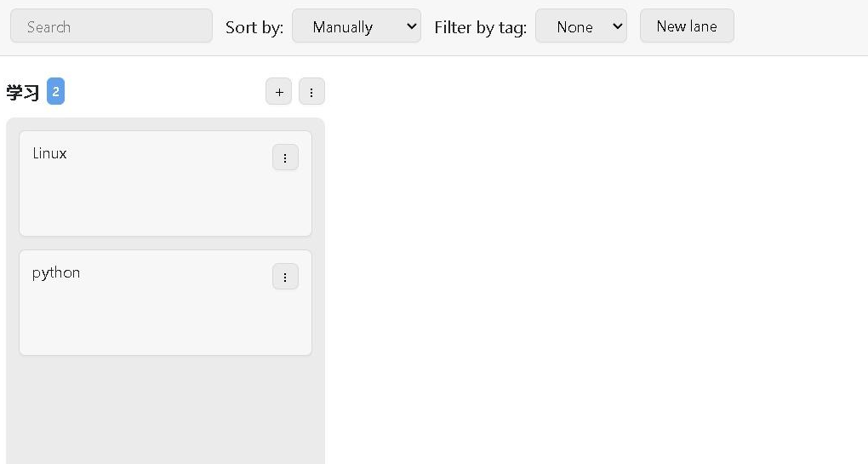Click the New lane button
868x464 pixels.
[687, 26]
